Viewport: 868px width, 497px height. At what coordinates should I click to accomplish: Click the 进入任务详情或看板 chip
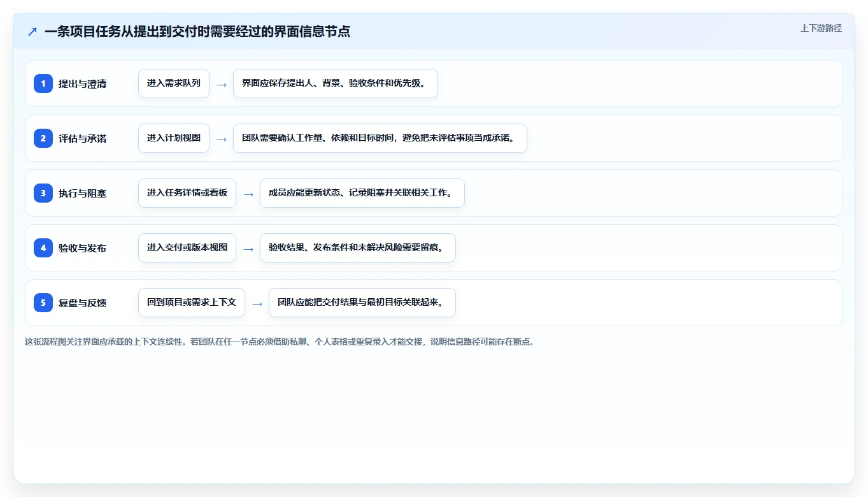(187, 193)
